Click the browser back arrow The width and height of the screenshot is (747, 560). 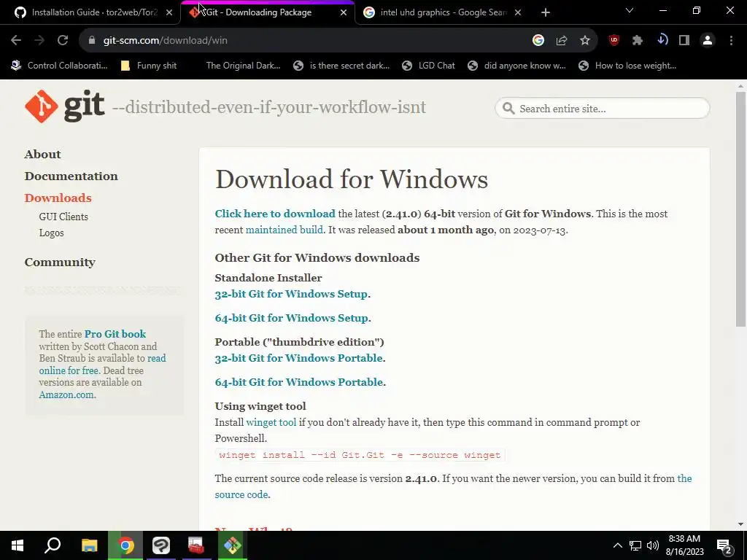point(16,41)
